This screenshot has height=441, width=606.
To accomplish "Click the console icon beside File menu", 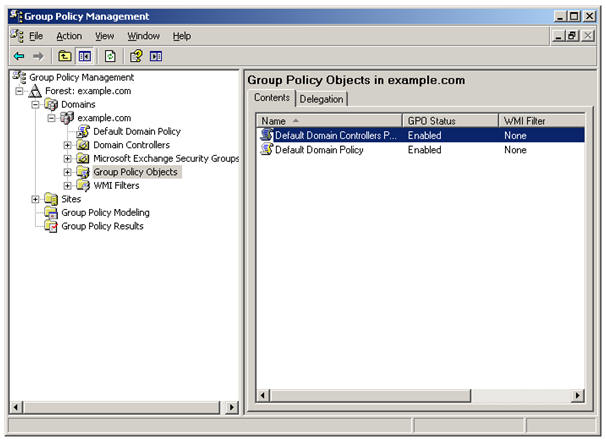I will [x=17, y=36].
